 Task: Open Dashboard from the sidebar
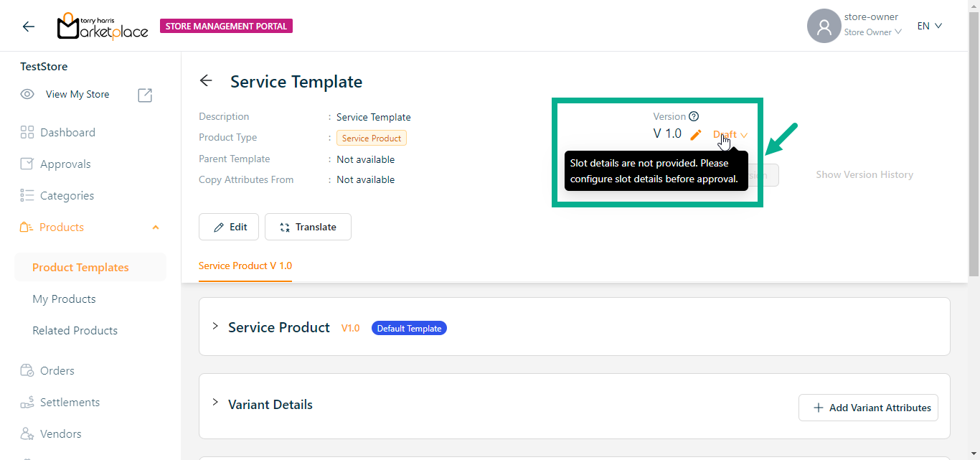pos(67,133)
